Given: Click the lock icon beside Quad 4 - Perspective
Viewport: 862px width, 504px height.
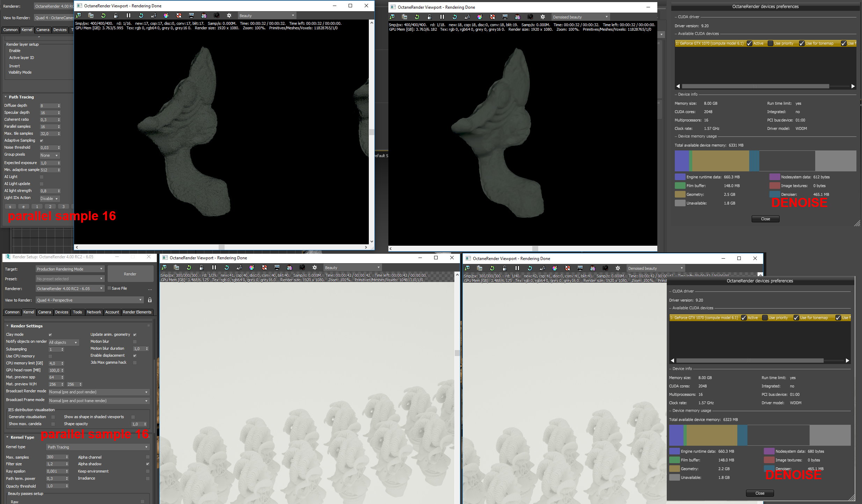Looking at the screenshot, I should point(150,300).
